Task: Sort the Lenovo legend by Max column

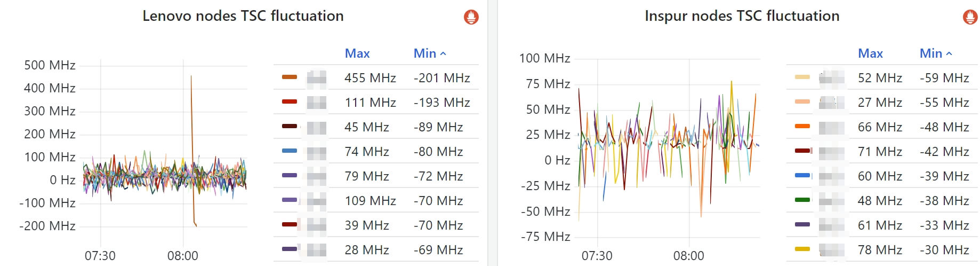Action: [357, 53]
